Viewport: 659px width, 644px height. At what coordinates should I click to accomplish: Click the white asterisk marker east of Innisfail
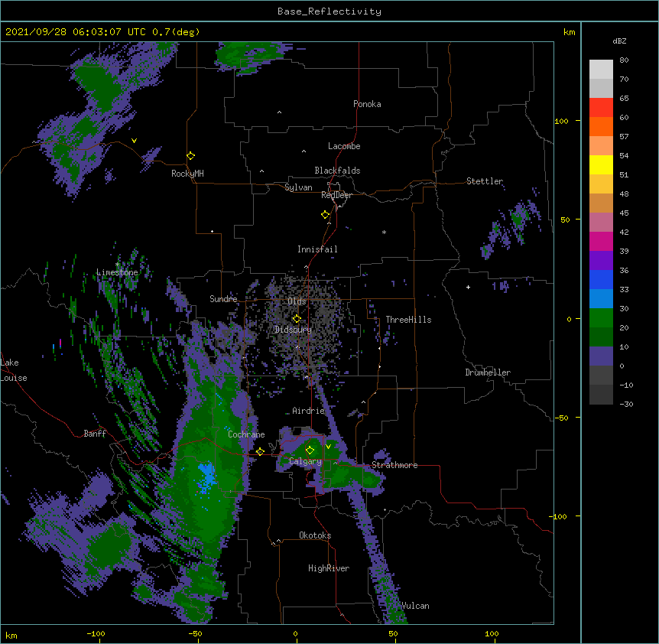(x=384, y=232)
